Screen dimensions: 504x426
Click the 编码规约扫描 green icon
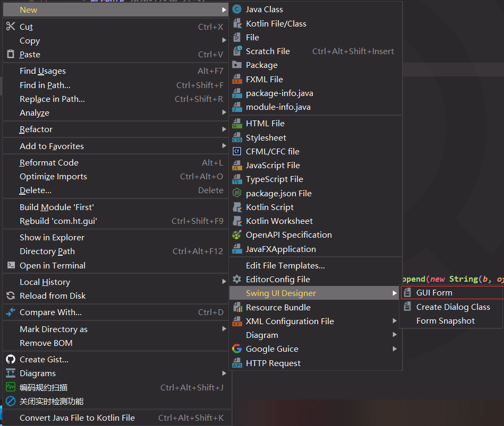[x=11, y=387]
